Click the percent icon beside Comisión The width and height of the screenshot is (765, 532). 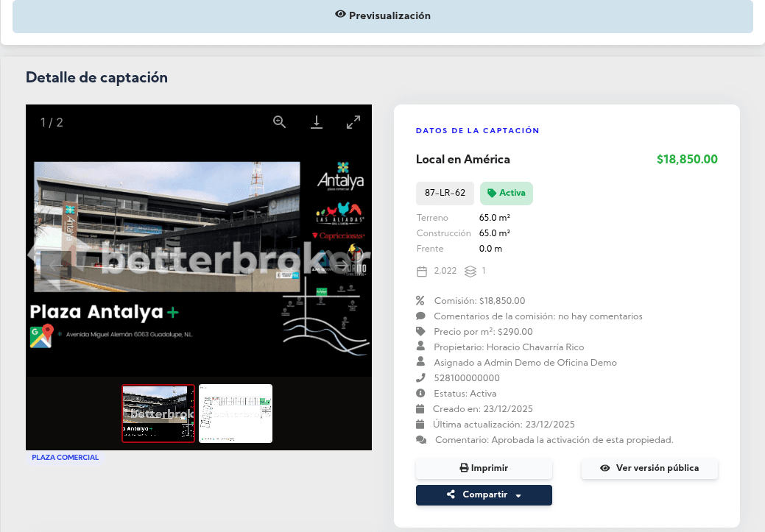coord(420,300)
